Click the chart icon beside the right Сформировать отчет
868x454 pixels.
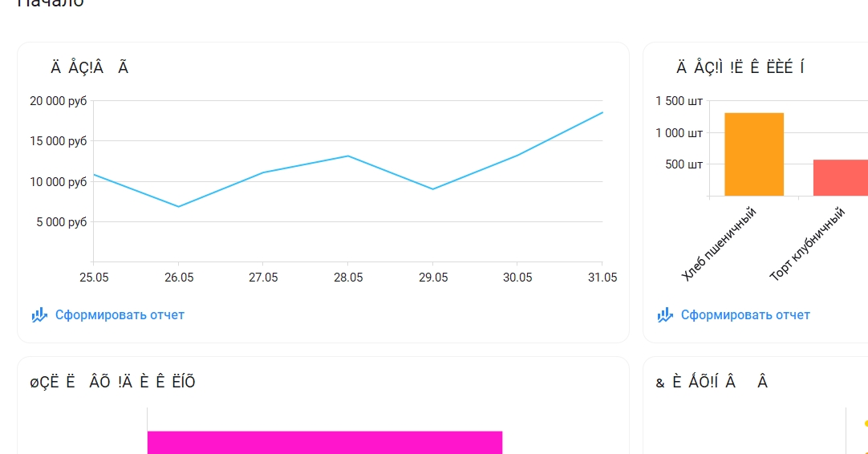coord(665,315)
